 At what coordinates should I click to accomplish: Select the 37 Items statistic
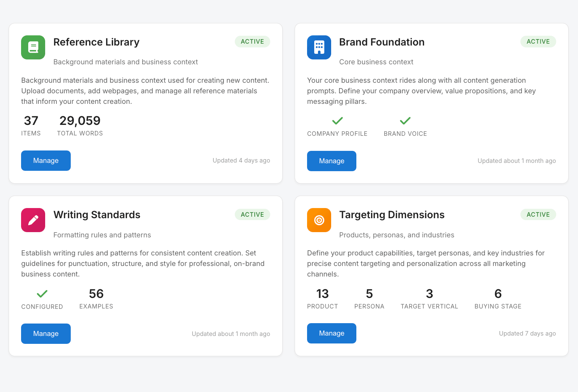pyautogui.click(x=31, y=121)
